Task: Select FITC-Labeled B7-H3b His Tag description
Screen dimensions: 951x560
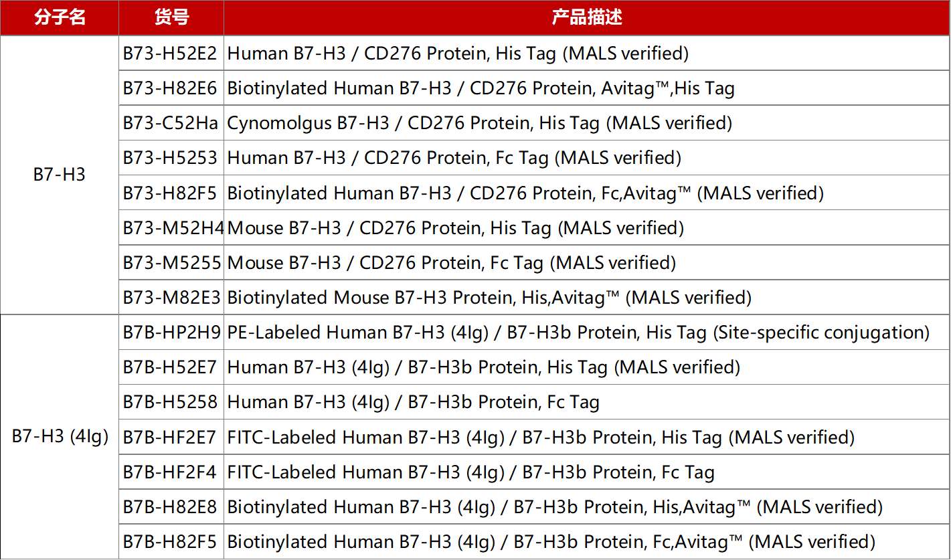Action: point(541,438)
